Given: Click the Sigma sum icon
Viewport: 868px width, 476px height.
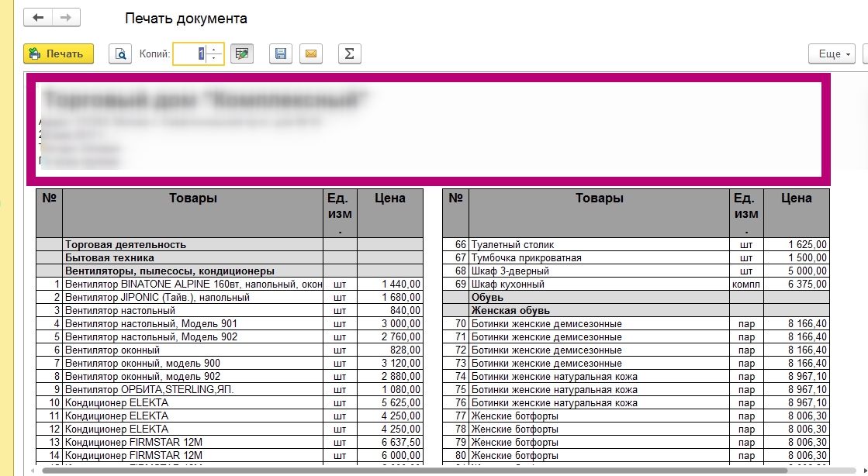Looking at the screenshot, I should [349, 53].
